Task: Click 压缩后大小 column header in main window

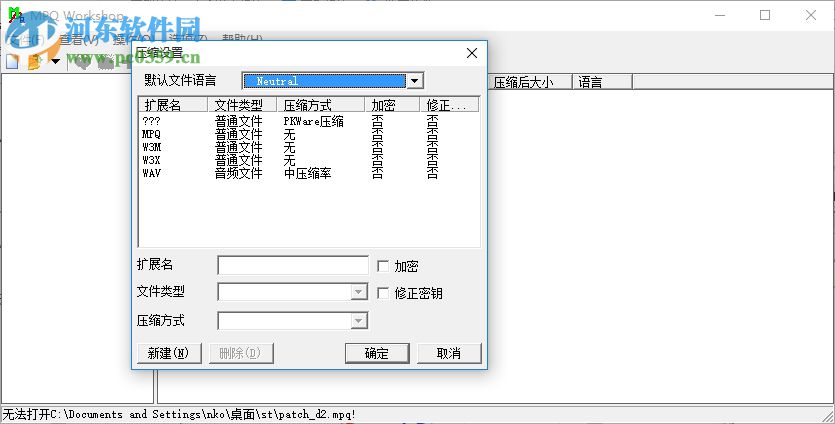Action: [530, 82]
